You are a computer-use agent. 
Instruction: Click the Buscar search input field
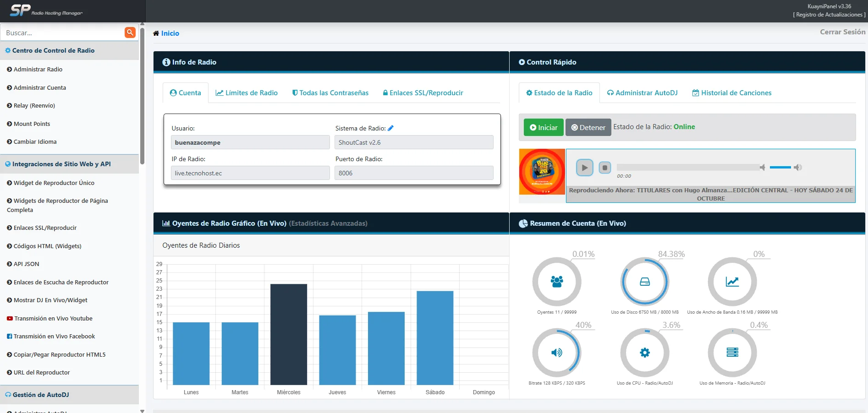(62, 33)
